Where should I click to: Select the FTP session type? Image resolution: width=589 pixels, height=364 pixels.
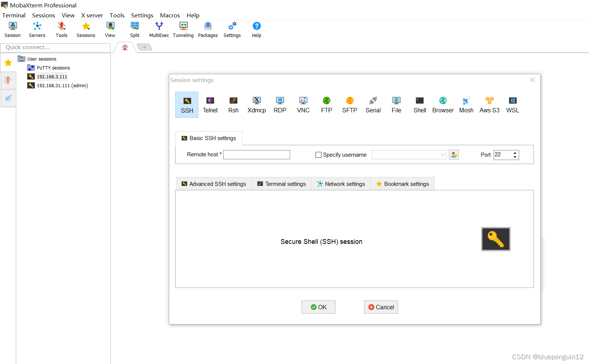(x=327, y=105)
